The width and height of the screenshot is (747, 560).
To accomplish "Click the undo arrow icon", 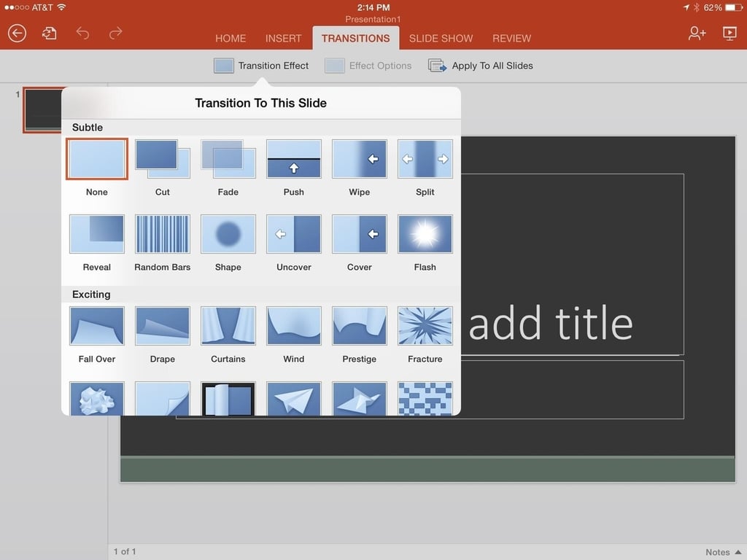I will click(82, 33).
